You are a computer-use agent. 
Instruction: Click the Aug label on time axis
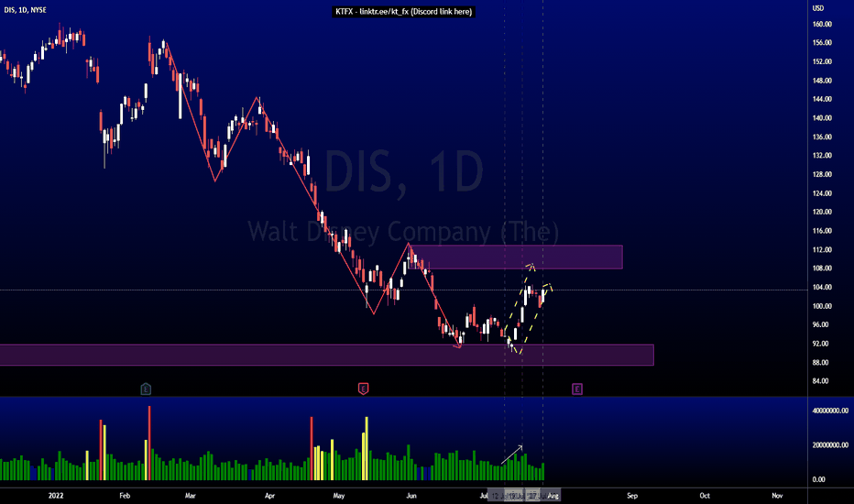pos(553,495)
